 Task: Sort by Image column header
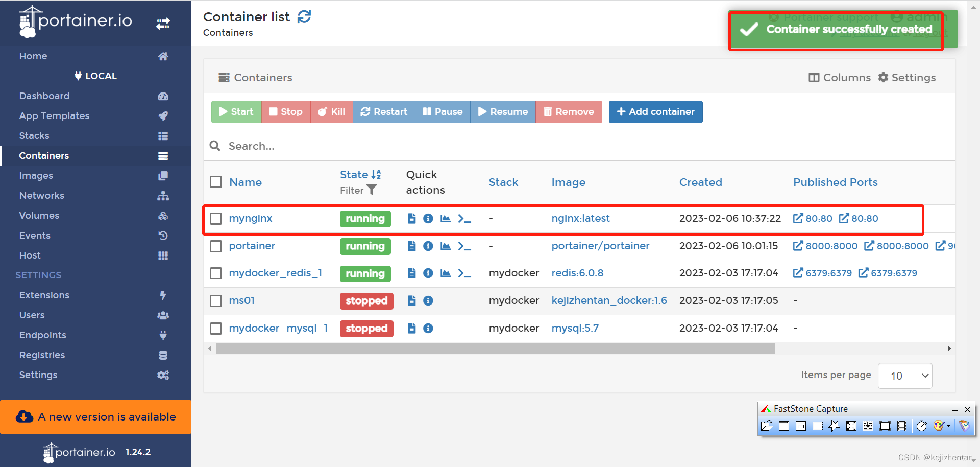point(569,182)
